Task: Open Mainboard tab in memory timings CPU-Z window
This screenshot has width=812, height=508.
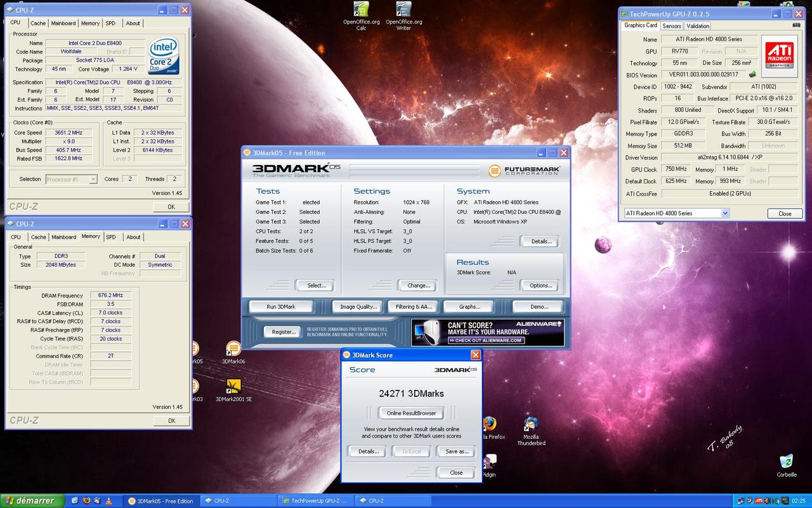Action: pos(64,237)
